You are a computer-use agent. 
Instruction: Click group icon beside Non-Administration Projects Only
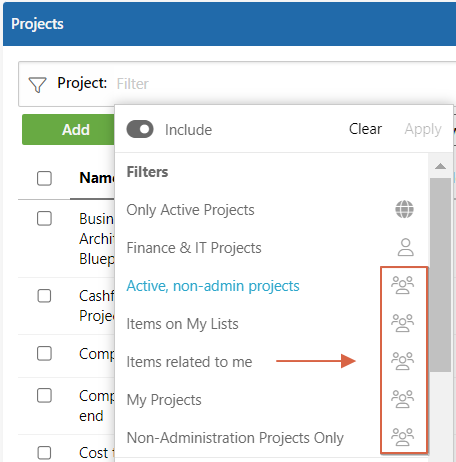(403, 437)
